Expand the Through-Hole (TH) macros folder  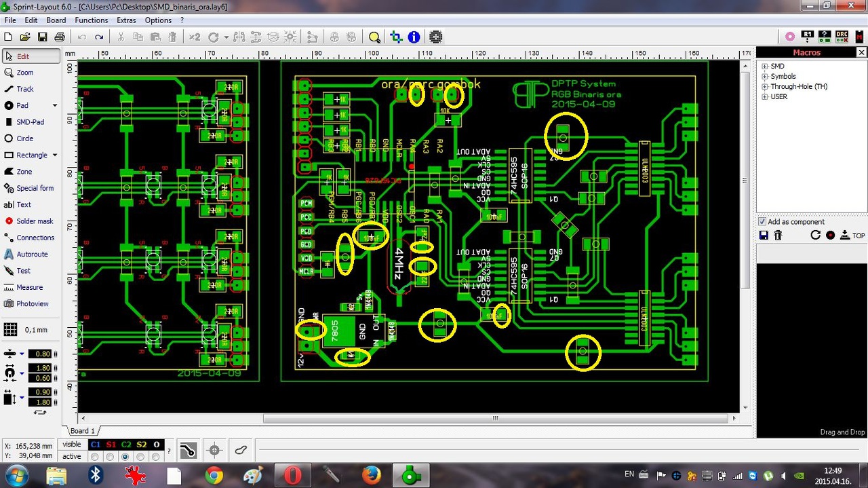(x=765, y=87)
